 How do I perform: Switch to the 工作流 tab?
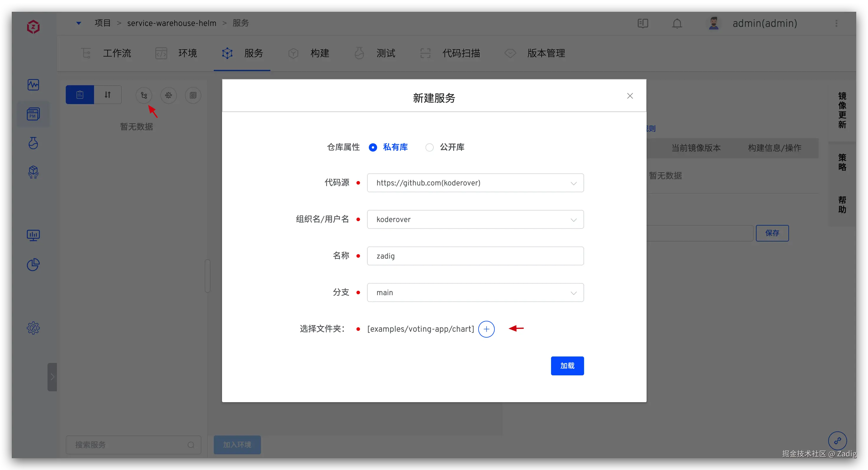click(106, 53)
